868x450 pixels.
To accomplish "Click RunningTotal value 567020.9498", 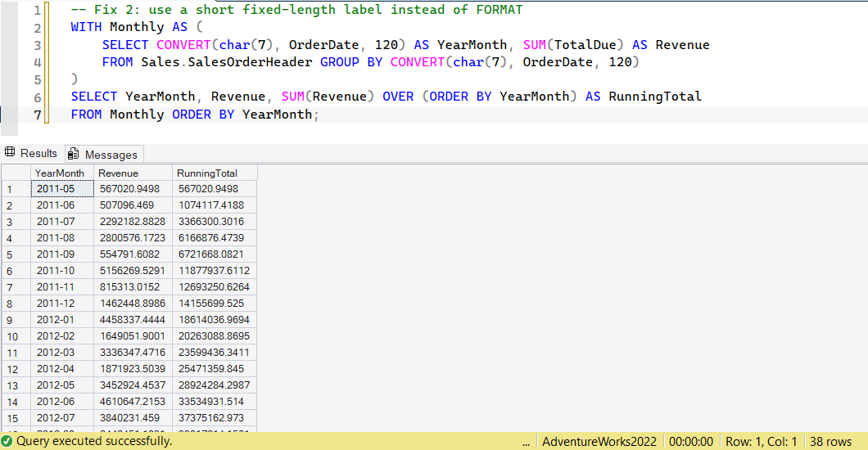I will click(215, 188).
